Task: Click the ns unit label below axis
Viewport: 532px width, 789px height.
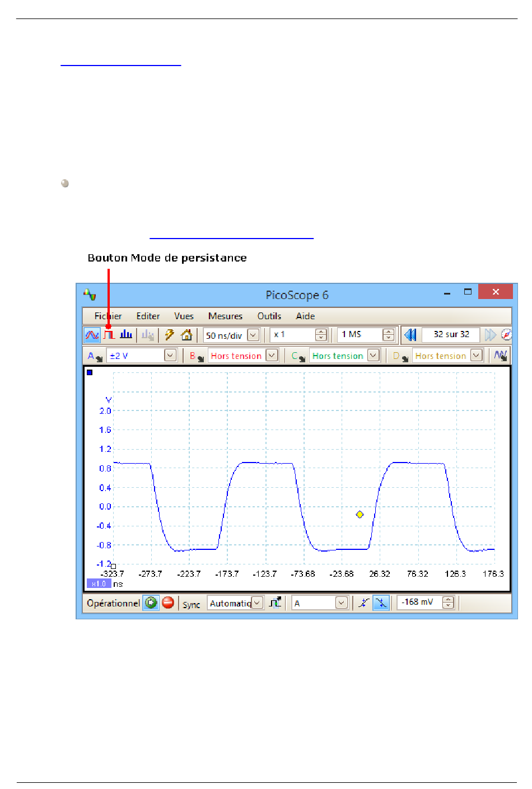Action: (x=118, y=584)
